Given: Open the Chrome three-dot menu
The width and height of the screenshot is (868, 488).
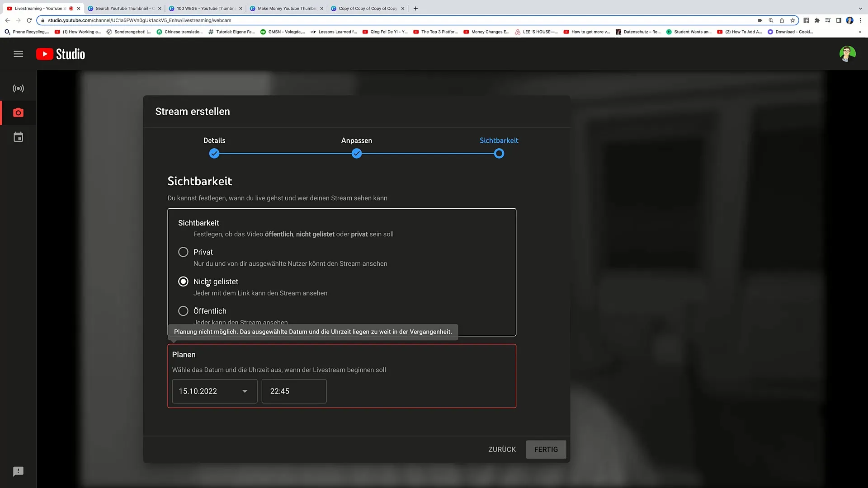Looking at the screenshot, I should tap(860, 20).
